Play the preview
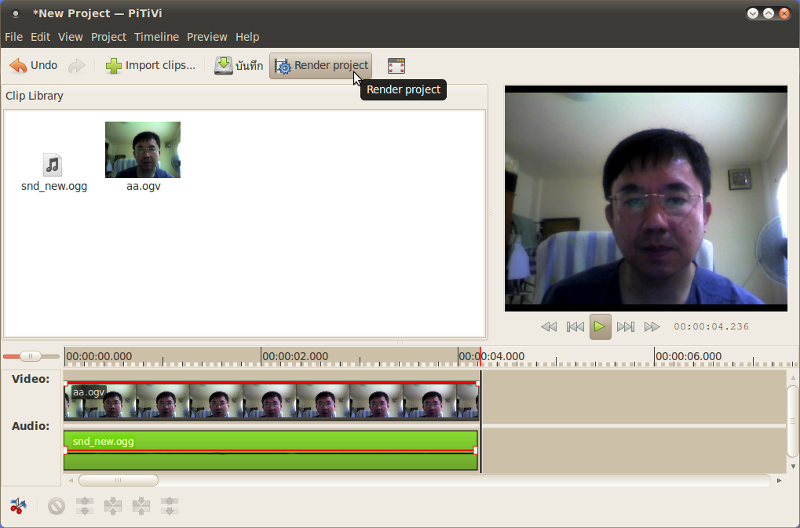This screenshot has height=528, width=800. point(600,326)
